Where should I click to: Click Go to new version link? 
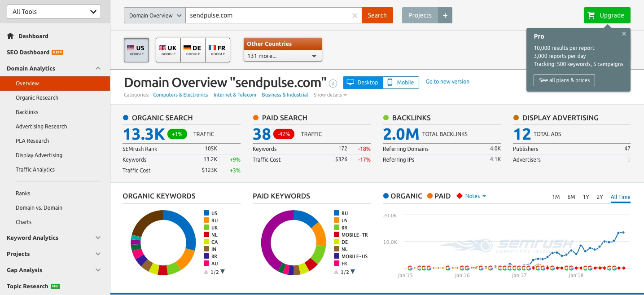pos(447,82)
